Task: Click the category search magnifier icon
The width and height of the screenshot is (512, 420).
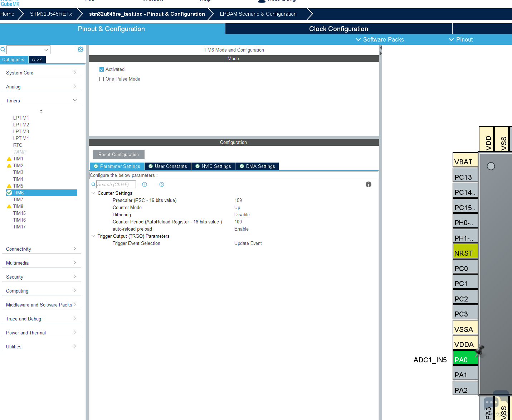Action: tap(3, 49)
